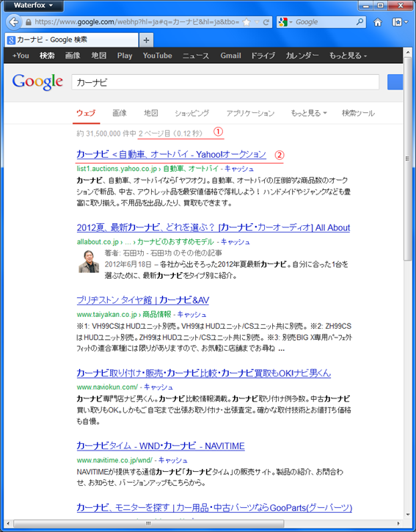Click the author photo of 石田功
416x532 pixels.
pos(89,261)
